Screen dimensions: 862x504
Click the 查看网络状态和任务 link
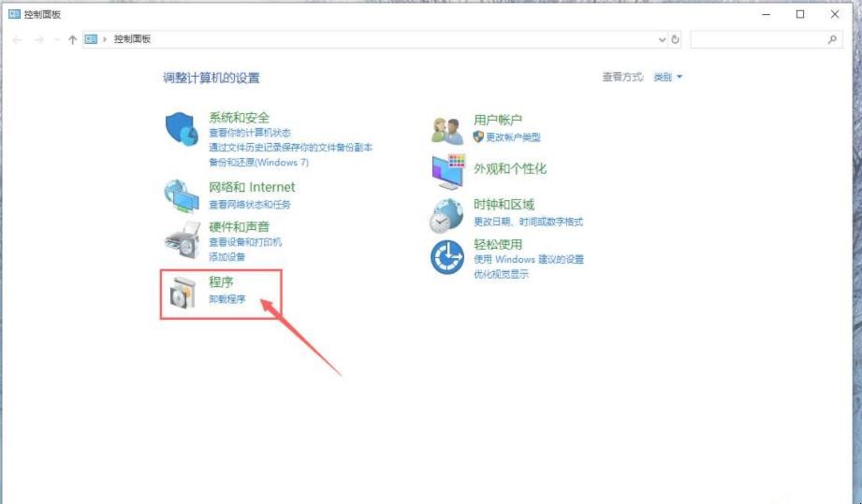pos(250,204)
